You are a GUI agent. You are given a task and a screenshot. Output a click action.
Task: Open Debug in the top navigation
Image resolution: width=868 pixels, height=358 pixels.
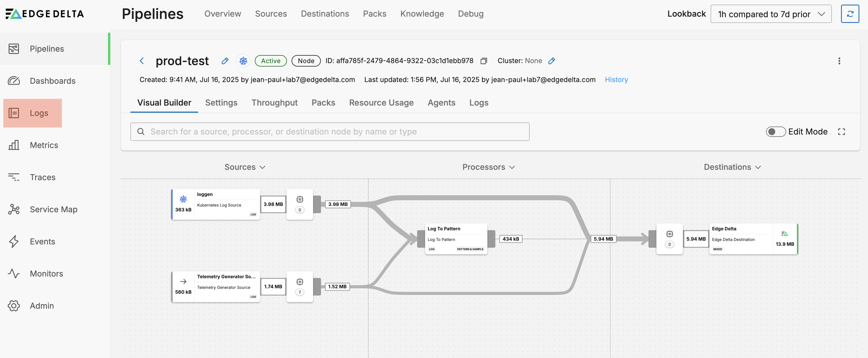[x=470, y=14]
